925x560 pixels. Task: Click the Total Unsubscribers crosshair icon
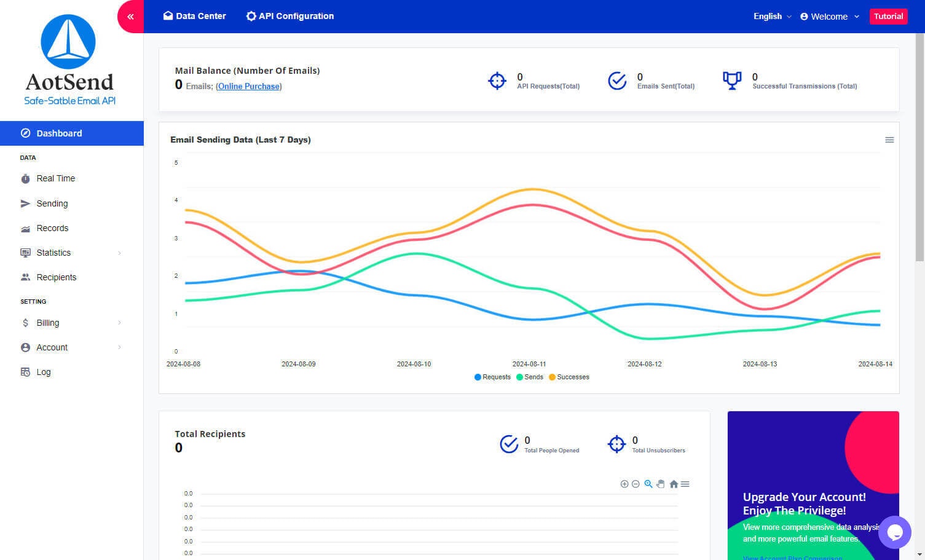[616, 444]
